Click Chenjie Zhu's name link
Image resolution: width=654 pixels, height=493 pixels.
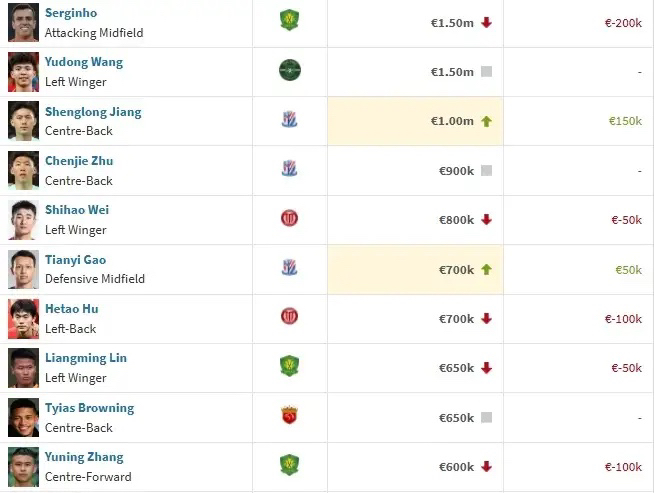pyautogui.click(x=79, y=161)
